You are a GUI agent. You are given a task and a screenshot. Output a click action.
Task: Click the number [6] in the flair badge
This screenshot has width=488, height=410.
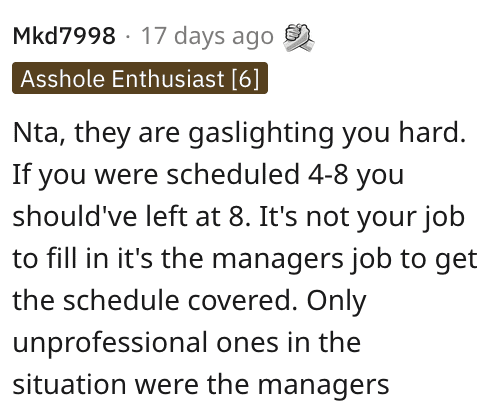245,79
